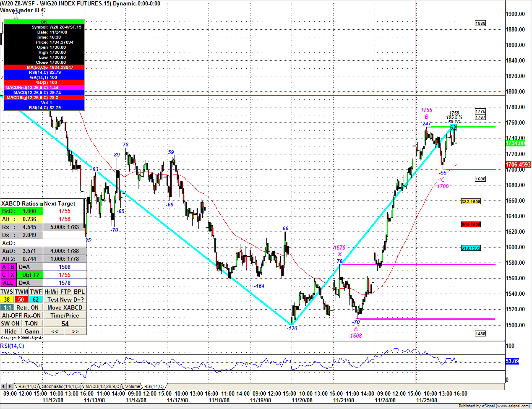This screenshot has height=409, width=532.
Task: Click the green 1734.00 current price tag
Action: pos(515,143)
